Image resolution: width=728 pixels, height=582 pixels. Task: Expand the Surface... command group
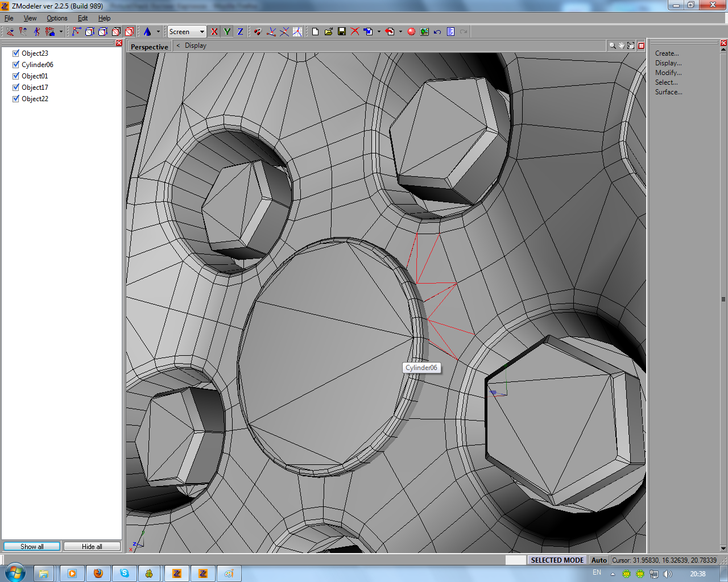668,92
